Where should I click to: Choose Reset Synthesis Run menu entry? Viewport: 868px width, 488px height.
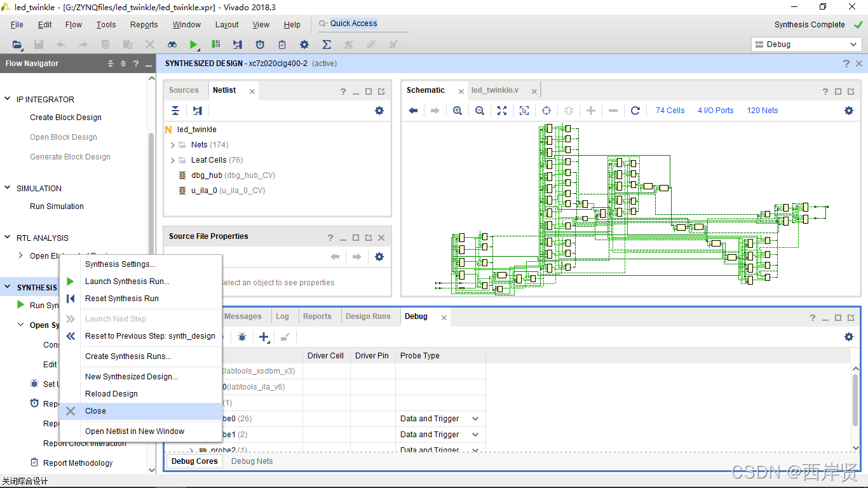[140, 299]
